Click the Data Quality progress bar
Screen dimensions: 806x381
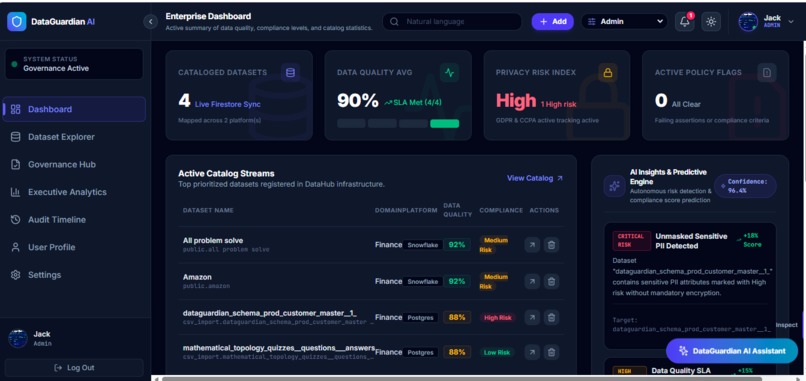point(398,123)
